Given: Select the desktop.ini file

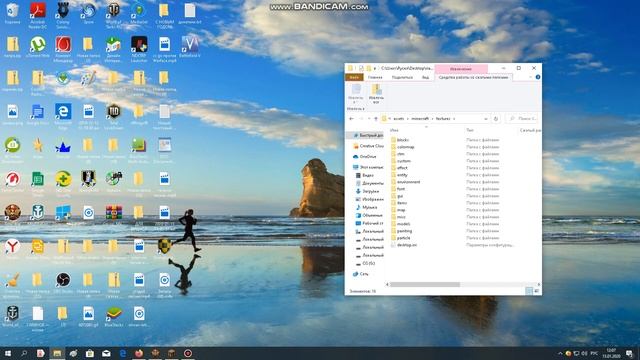Looking at the screenshot, I should tap(404, 244).
